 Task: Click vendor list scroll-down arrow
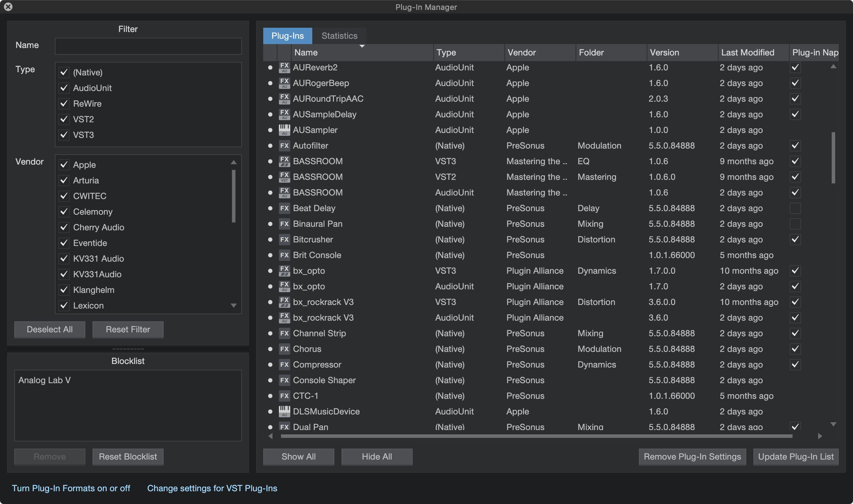[234, 306]
